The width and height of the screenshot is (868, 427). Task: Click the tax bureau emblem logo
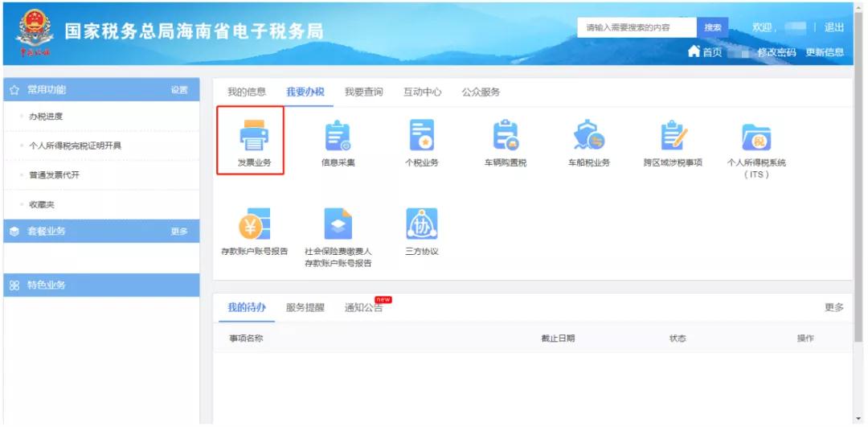pos(35,33)
